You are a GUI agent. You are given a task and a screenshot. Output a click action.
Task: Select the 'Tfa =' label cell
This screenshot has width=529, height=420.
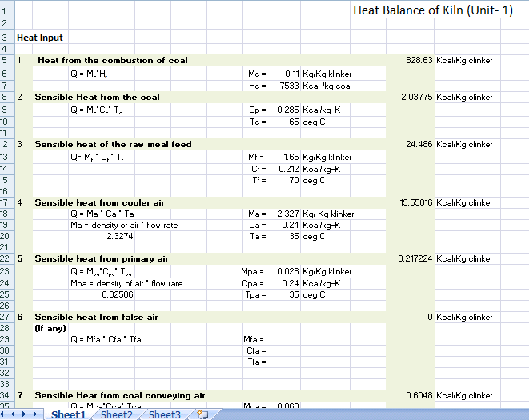(x=257, y=362)
